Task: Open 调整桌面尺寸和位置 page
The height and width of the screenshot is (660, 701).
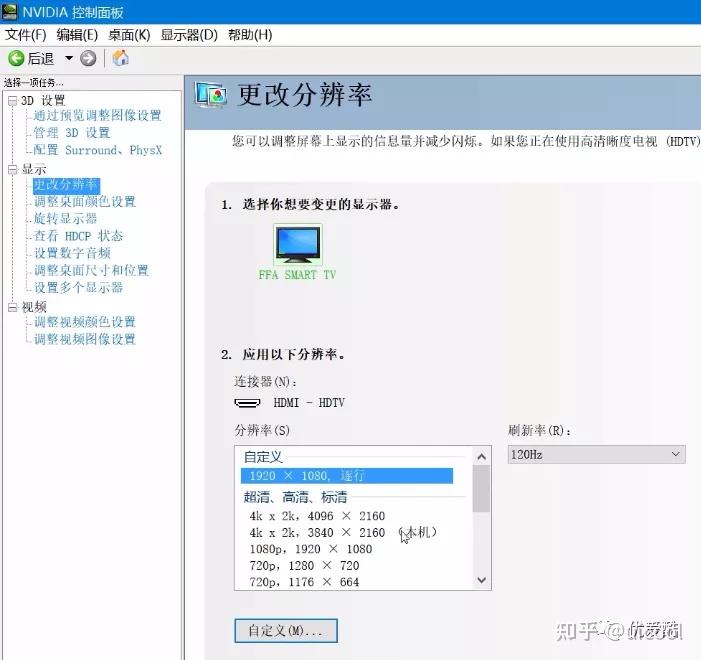Action: [91, 270]
